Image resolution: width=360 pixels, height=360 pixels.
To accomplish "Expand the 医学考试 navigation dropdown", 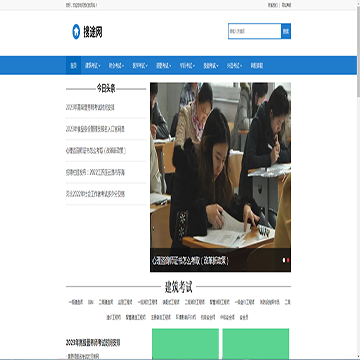I will 140,66.
